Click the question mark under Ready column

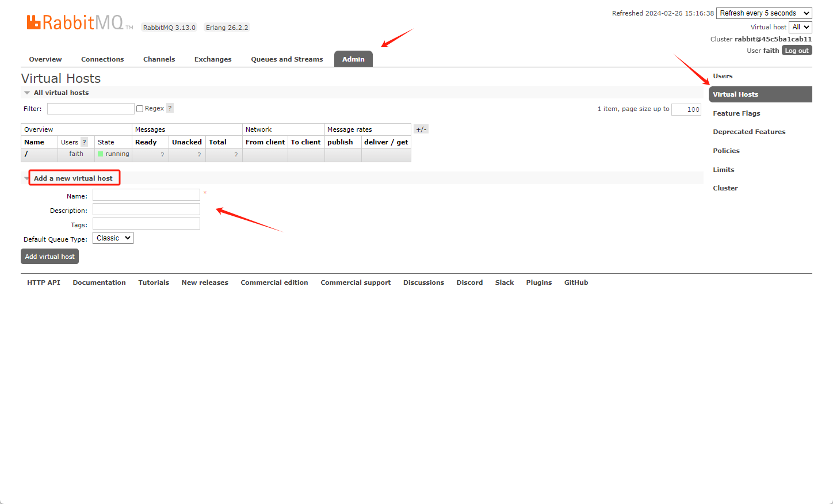coord(162,155)
